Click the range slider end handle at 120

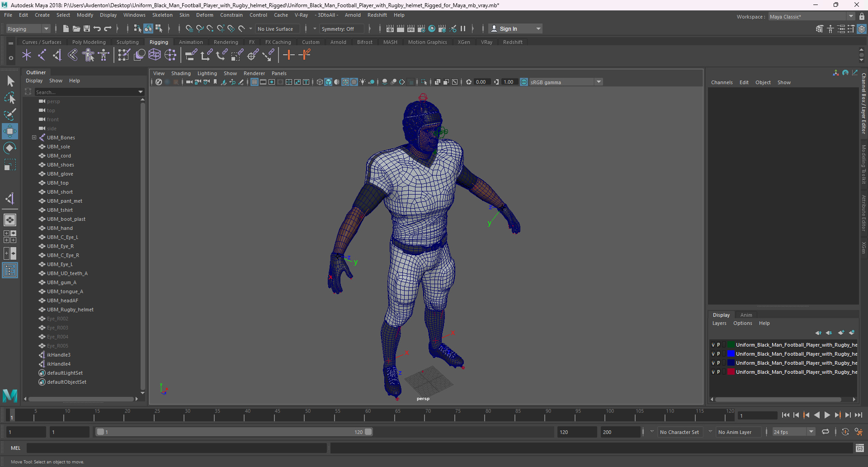[368, 432]
